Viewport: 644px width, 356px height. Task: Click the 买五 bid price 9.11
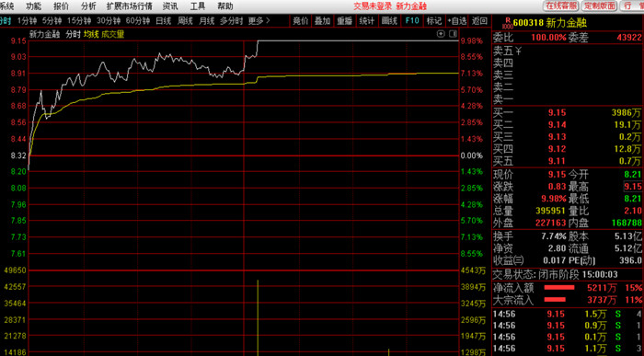pyautogui.click(x=557, y=161)
